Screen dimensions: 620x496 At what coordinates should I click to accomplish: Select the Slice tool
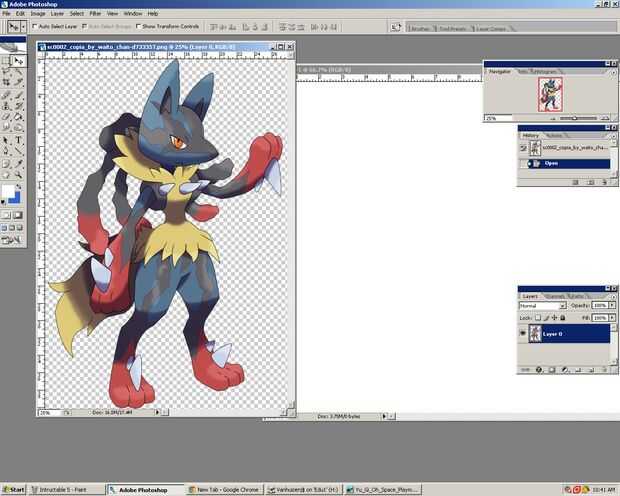pos(19,82)
